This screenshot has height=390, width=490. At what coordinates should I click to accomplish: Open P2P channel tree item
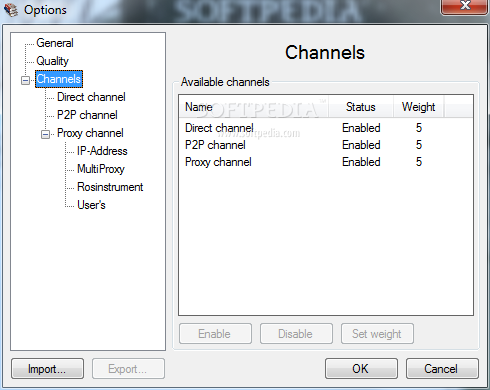[87, 115]
